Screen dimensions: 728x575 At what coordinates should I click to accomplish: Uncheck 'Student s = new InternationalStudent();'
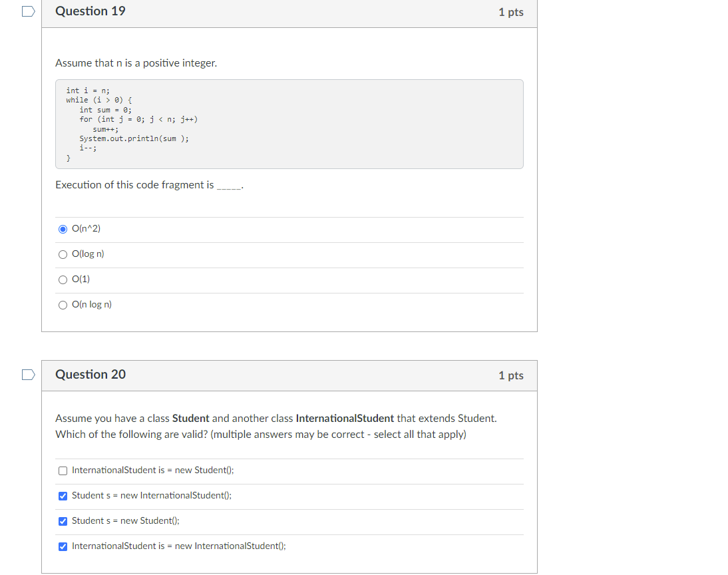click(62, 496)
